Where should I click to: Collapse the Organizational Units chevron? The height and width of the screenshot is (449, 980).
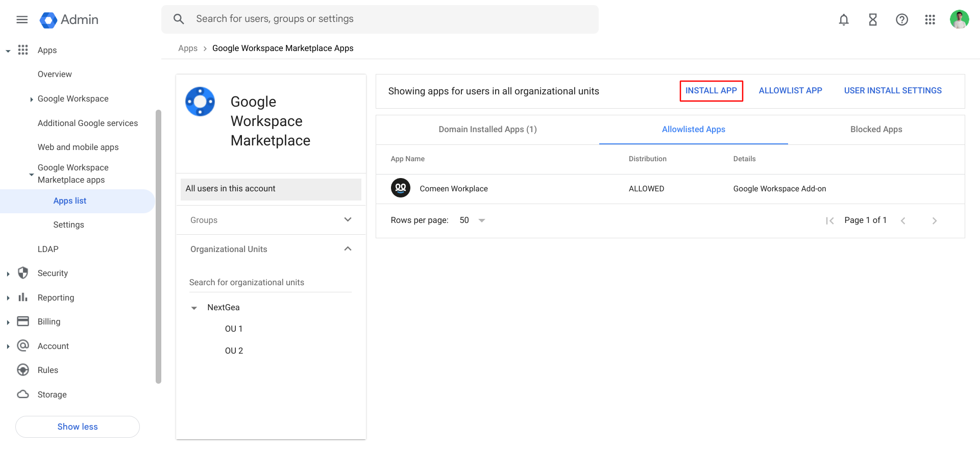pyautogui.click(x=348, y=248)
